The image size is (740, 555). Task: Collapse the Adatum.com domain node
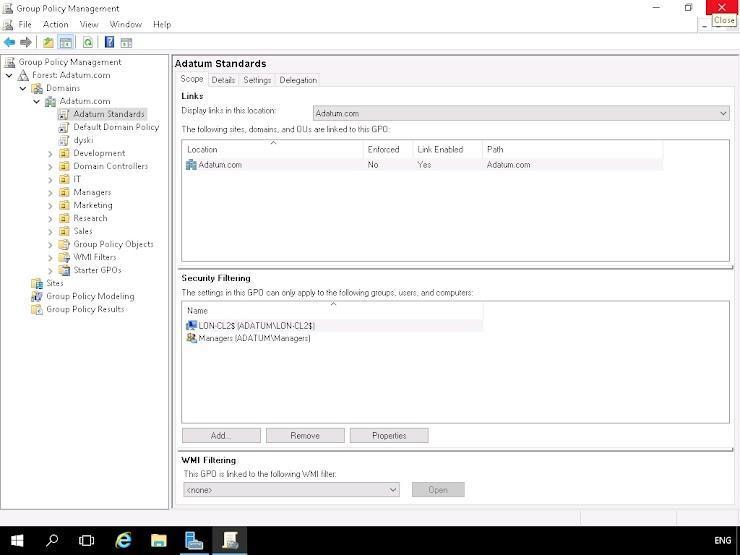click(36, 101)
